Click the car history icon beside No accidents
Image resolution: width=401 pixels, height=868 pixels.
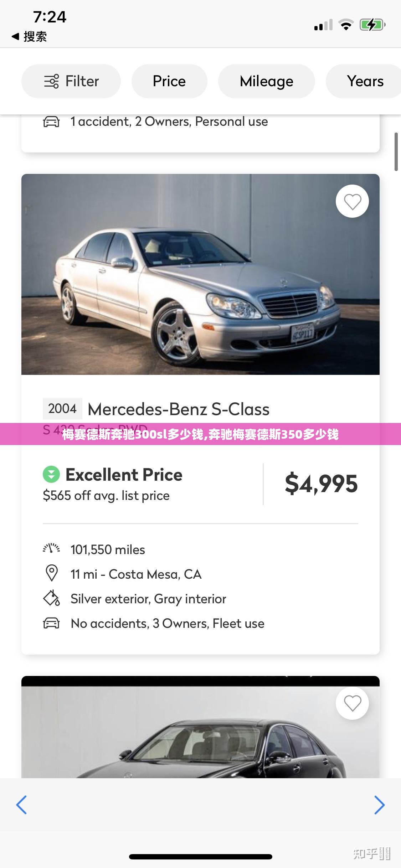(51, 623)
